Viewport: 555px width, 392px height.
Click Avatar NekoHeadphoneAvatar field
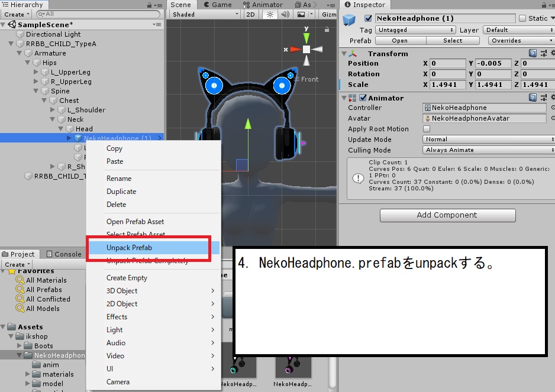click(485, 118)
